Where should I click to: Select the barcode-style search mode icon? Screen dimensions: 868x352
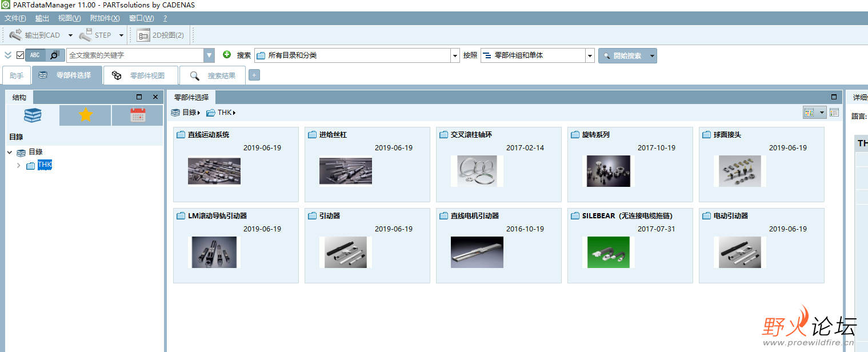[x=55, y=55]
